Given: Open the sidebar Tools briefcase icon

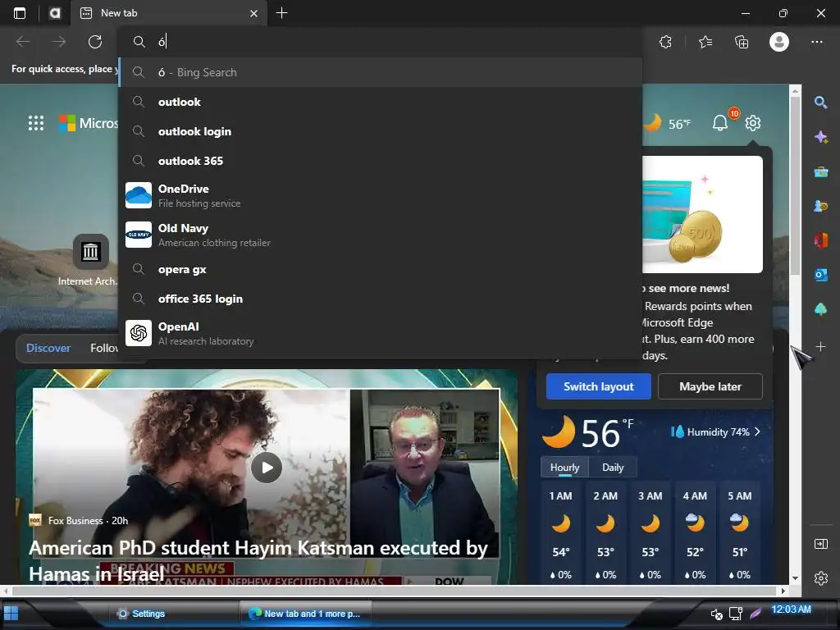Looking at the screenshot, I should click(x=820, y=172).
